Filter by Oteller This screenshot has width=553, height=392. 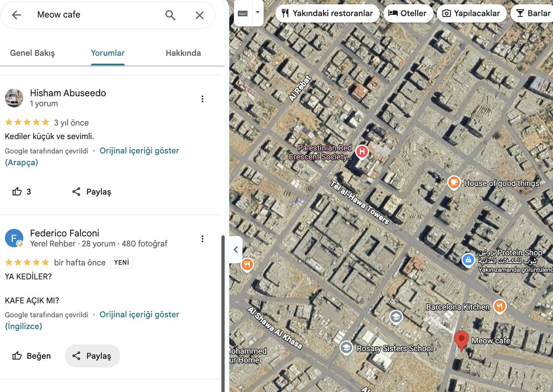click(x=408, y=13)
